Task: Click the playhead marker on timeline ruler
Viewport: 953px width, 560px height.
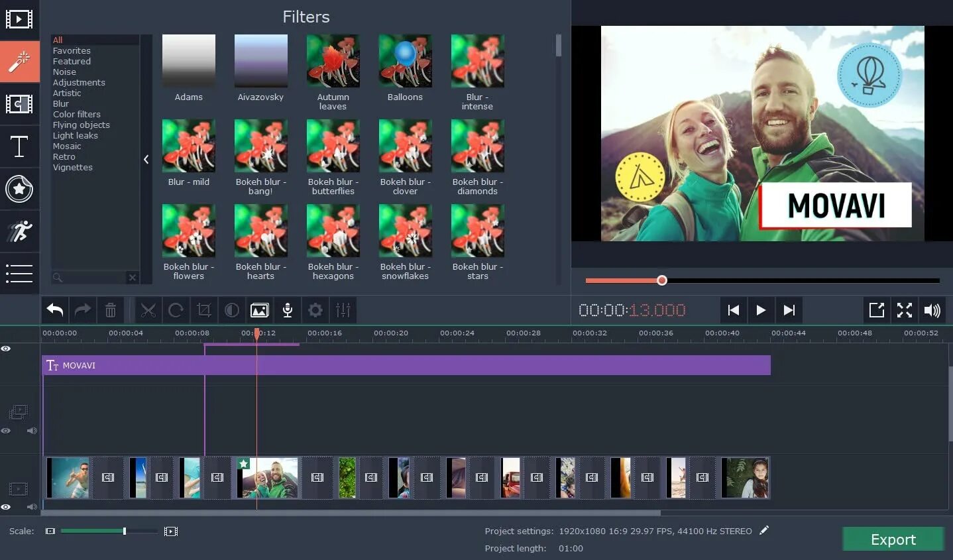Action: [257, 334]
